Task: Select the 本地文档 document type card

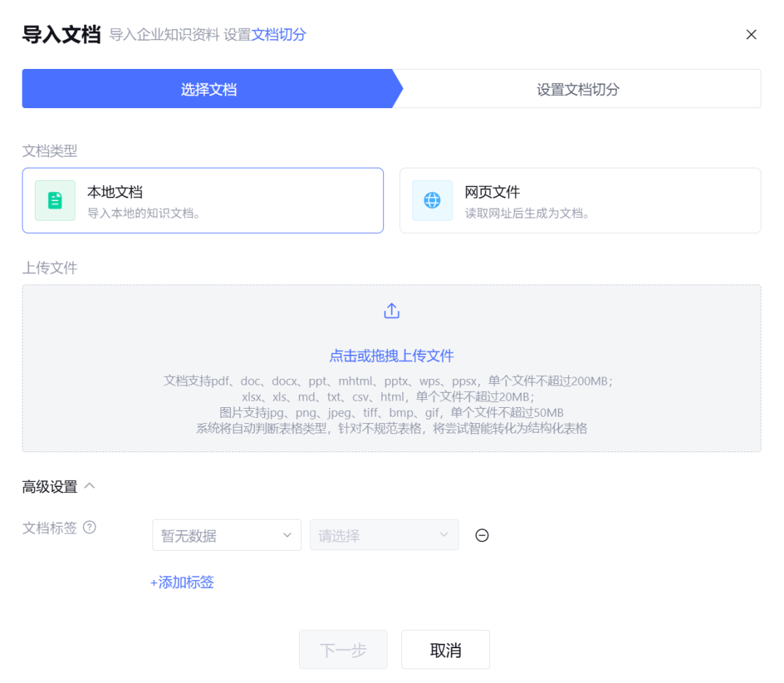Action: [x=203, y=200]
